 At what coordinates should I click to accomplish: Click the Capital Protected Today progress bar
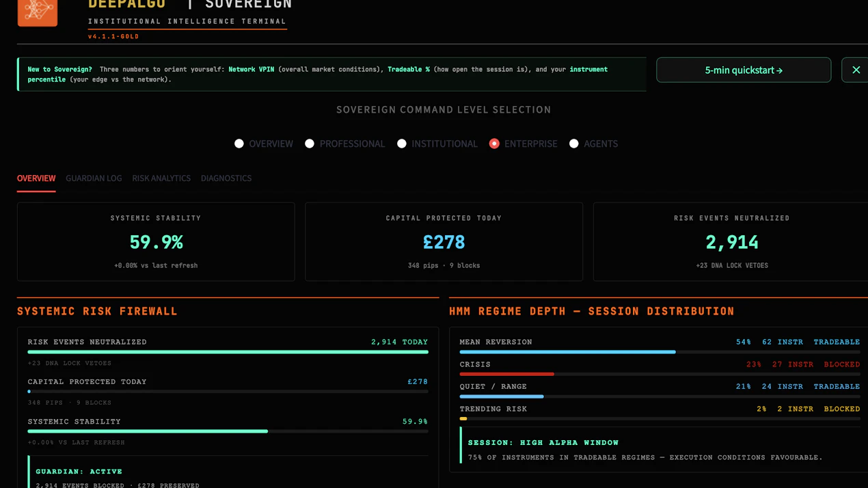[x=228, y=392]
